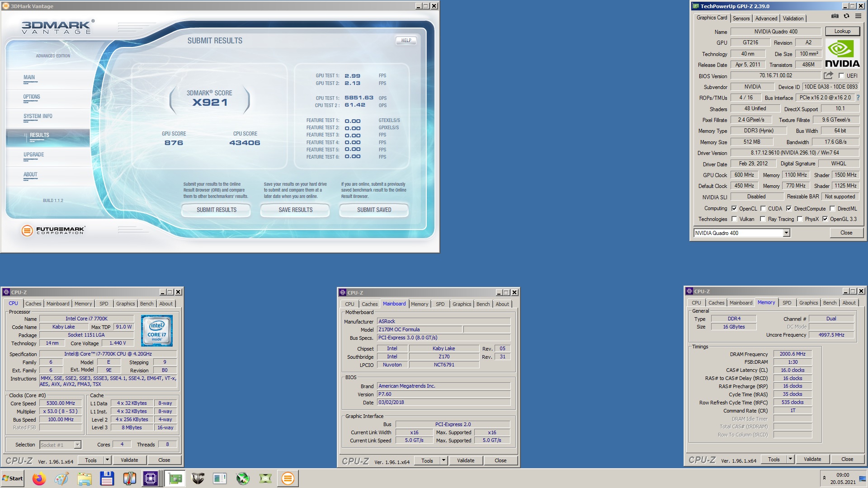Click the Start button
The height and width of the screenshot is (488, 868).
click(12, 479)
